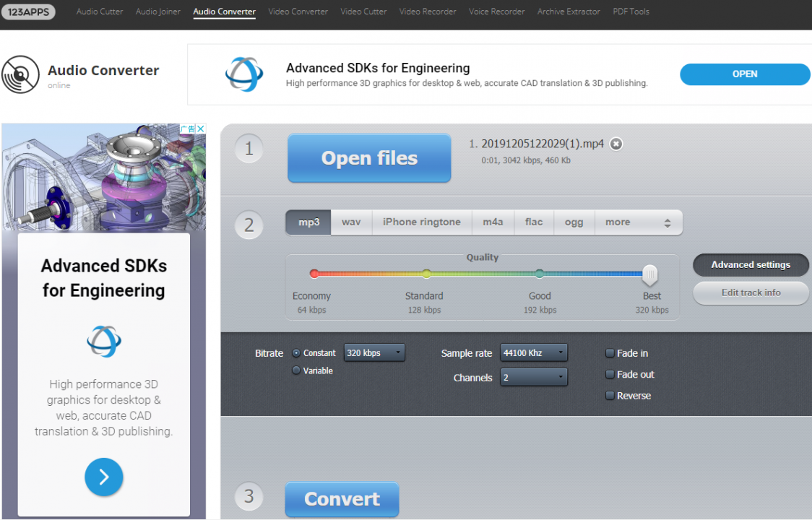This screenshot has height=520, width=812.
Task: Click the CAD engine image in sidebar ad
Action: click(x=103, y=177)
